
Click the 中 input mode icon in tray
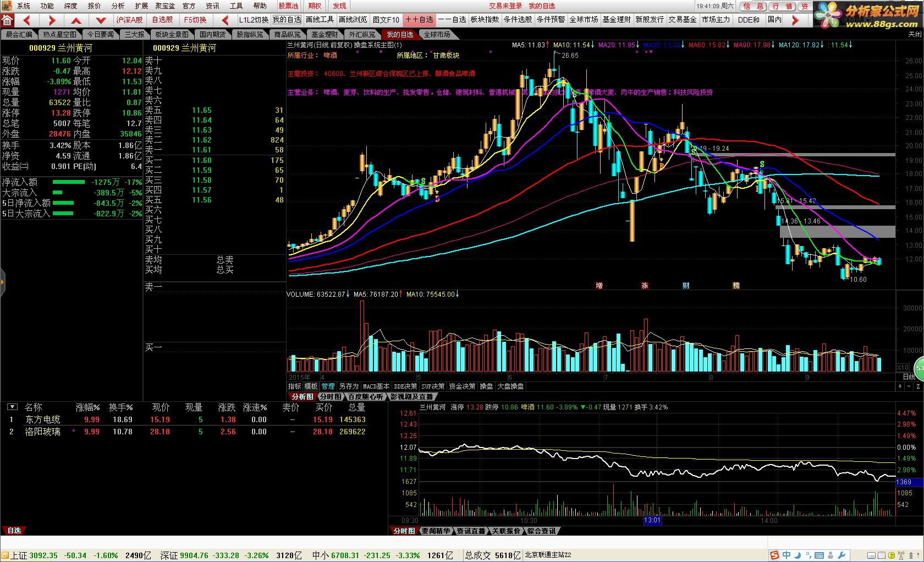click(x=787, y=555)
